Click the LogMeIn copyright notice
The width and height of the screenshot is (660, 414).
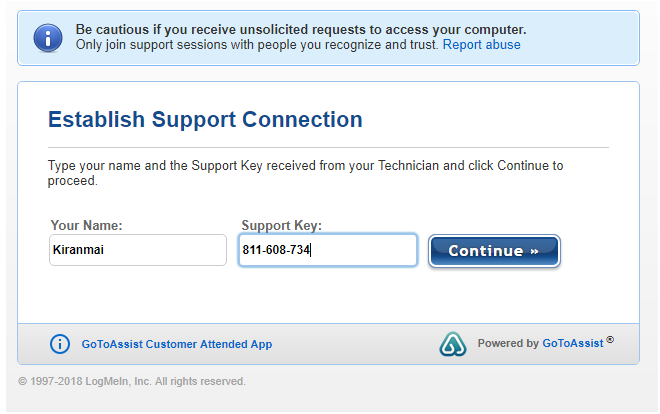(132, 381)
